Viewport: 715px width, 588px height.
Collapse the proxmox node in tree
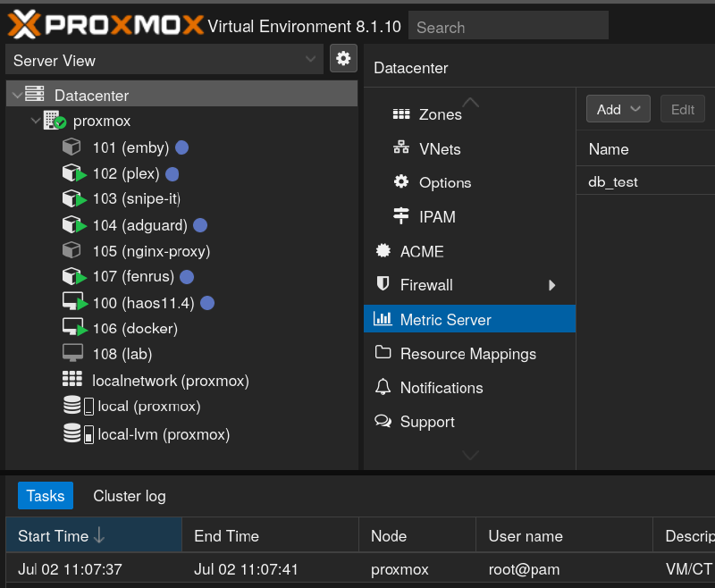pos(35,121)
